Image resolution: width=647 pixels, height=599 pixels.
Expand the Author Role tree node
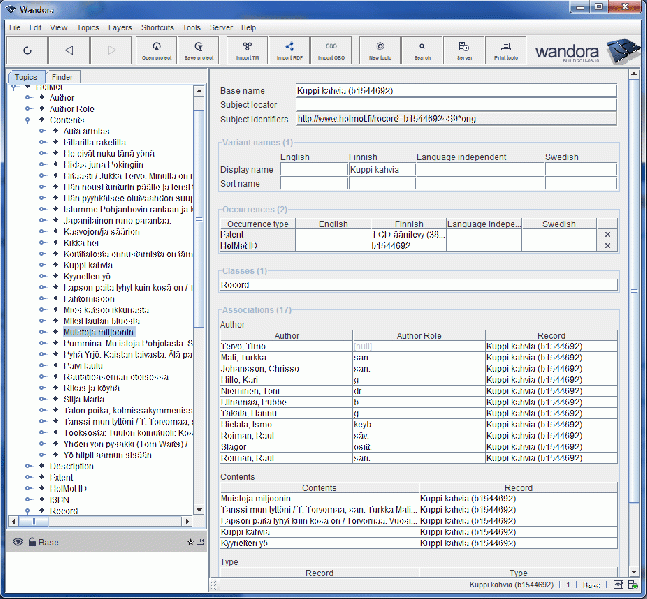(x=28, y=109)
